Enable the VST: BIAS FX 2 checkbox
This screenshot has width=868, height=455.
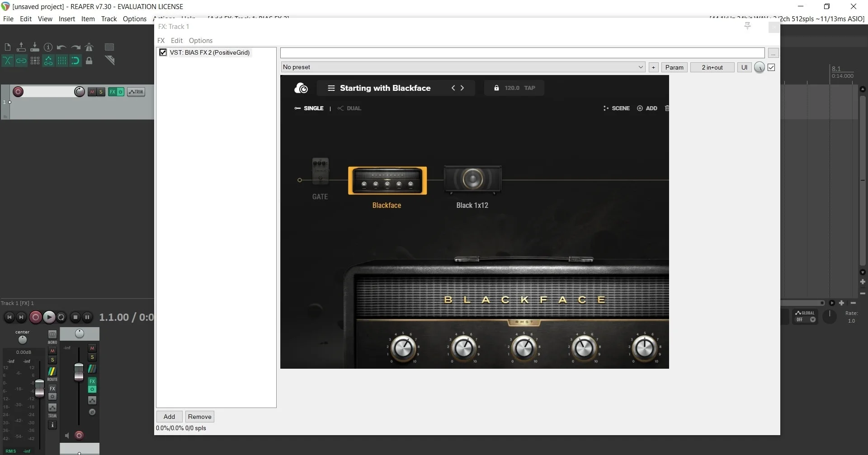163,52
